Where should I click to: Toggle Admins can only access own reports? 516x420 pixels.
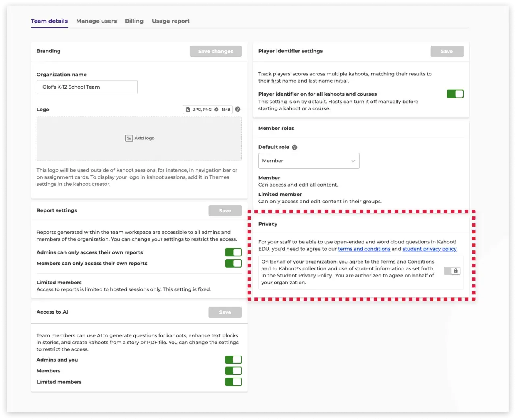(233, 252)
